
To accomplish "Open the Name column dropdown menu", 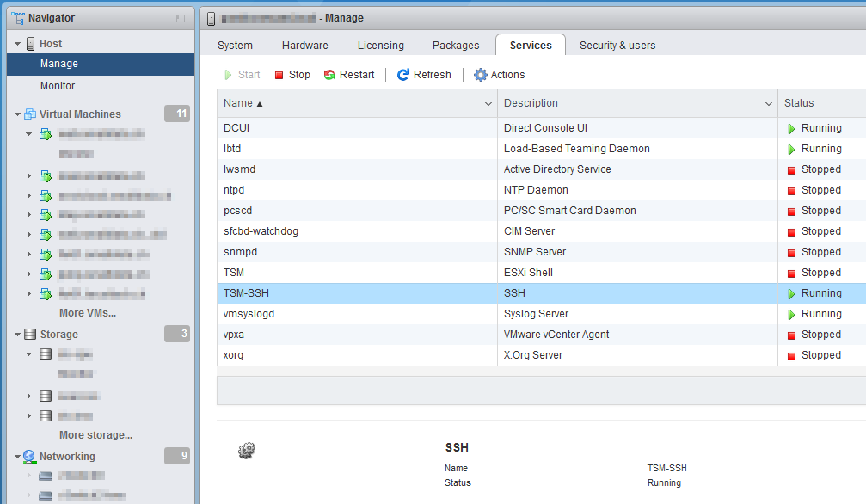I will coord(488,104).
